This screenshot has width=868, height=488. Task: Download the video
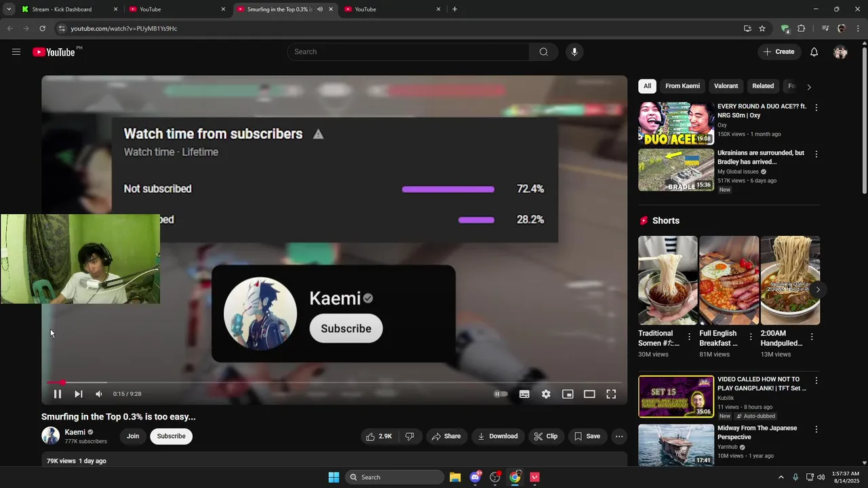[498, 436]
